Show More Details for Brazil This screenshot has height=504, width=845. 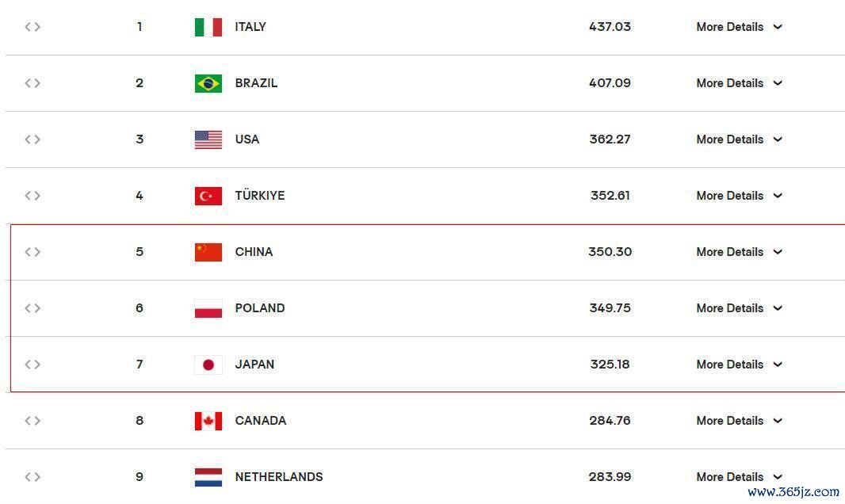tap(739, 83)
